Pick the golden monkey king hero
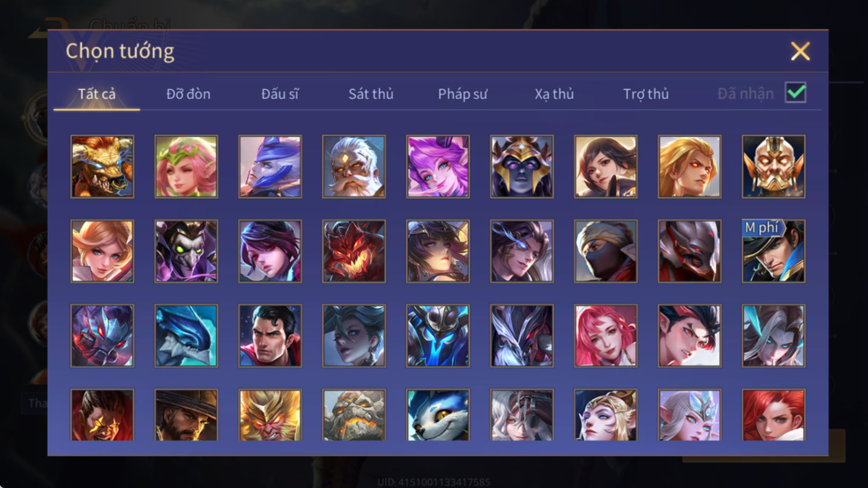This screenshot has height=488, width=868. pyautogui.click(x=270, y=415)
